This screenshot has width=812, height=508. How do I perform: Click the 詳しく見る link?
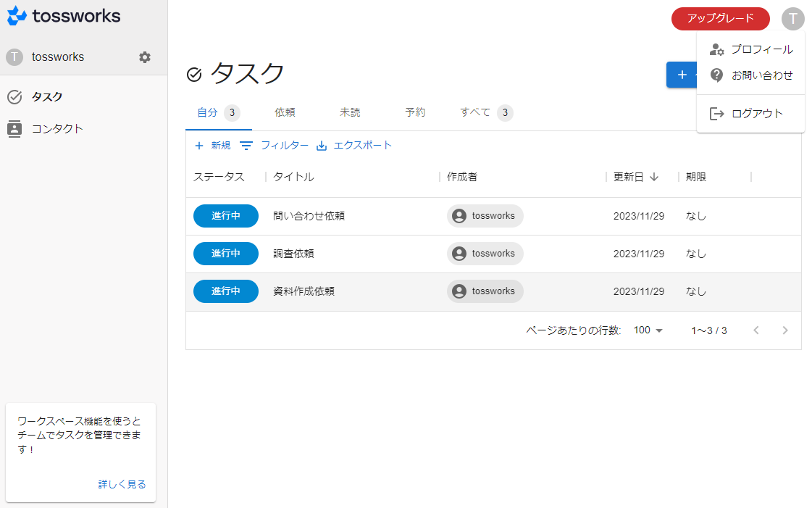pos(122,484)
